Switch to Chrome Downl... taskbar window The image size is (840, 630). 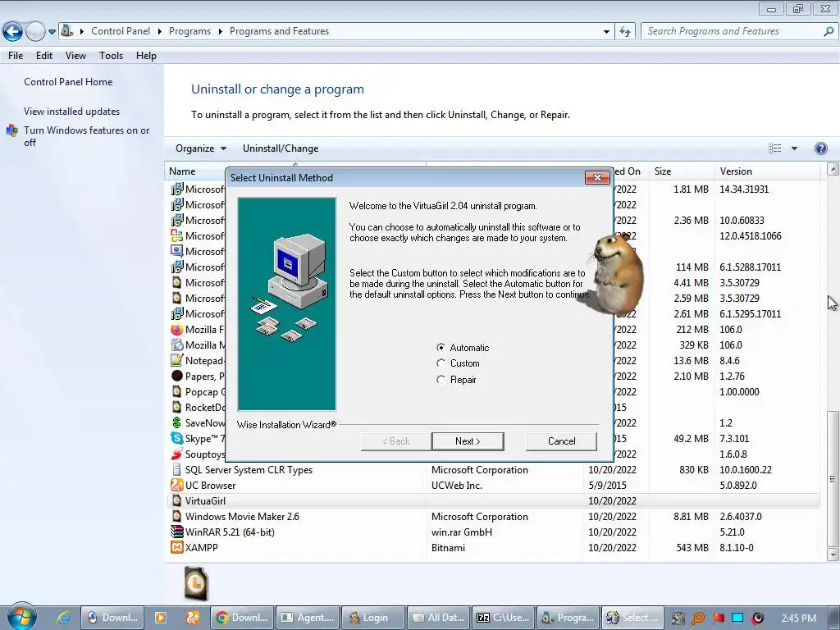pyautogui.click(x=242, y=618)
